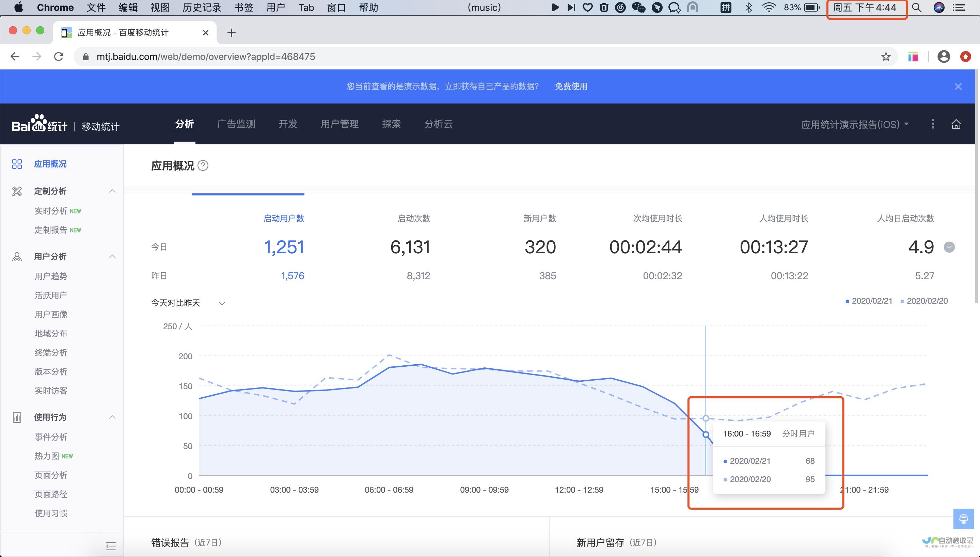Collapse sidebar using bottom indent icon
The height and width of the screenshot is (557, 980).
pos(111,546)
